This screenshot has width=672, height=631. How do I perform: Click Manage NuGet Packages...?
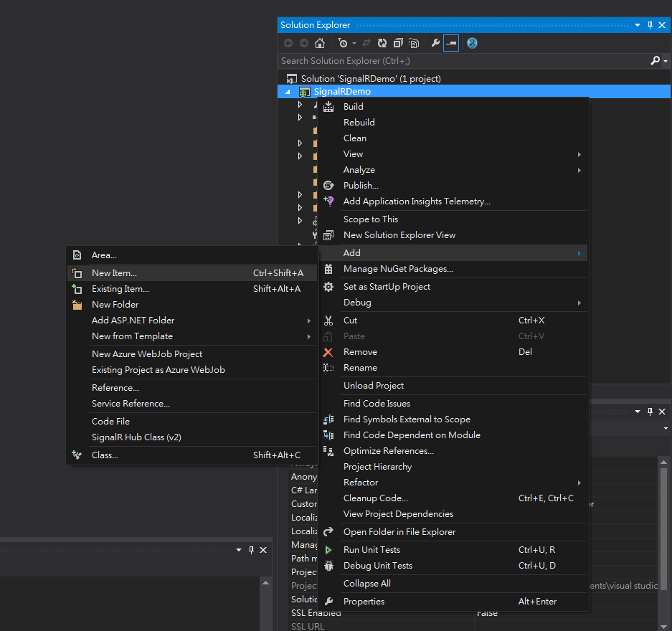[398, 269]
